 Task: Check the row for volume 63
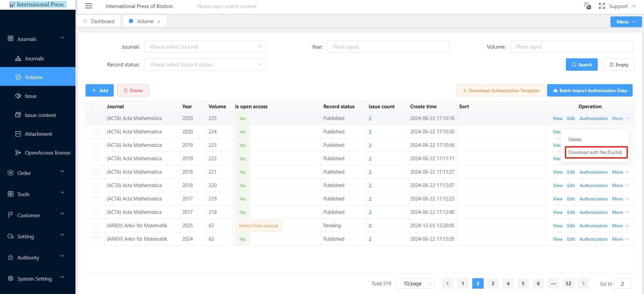tap(96, 226)
